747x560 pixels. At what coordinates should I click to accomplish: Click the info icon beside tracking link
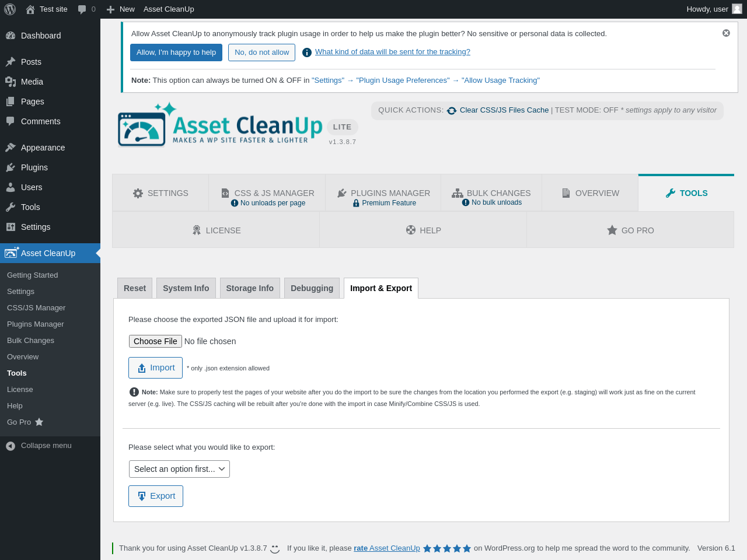pos(307,52)
